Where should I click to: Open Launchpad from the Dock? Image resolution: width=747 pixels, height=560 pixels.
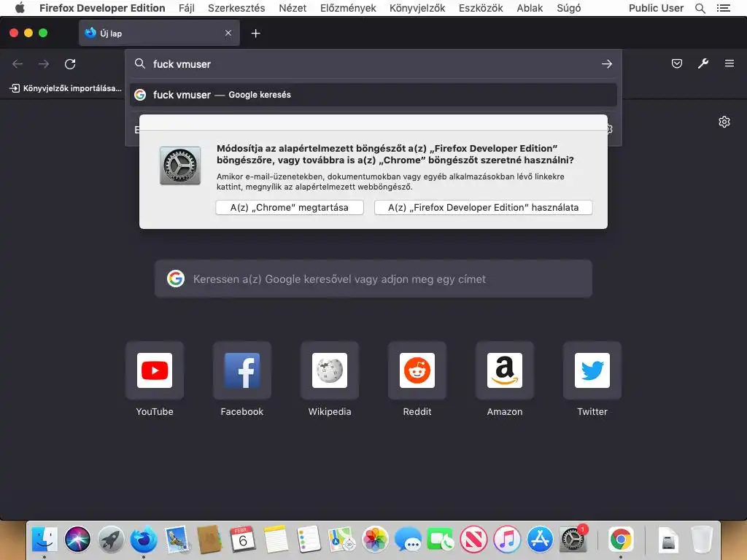click(111, 540)
